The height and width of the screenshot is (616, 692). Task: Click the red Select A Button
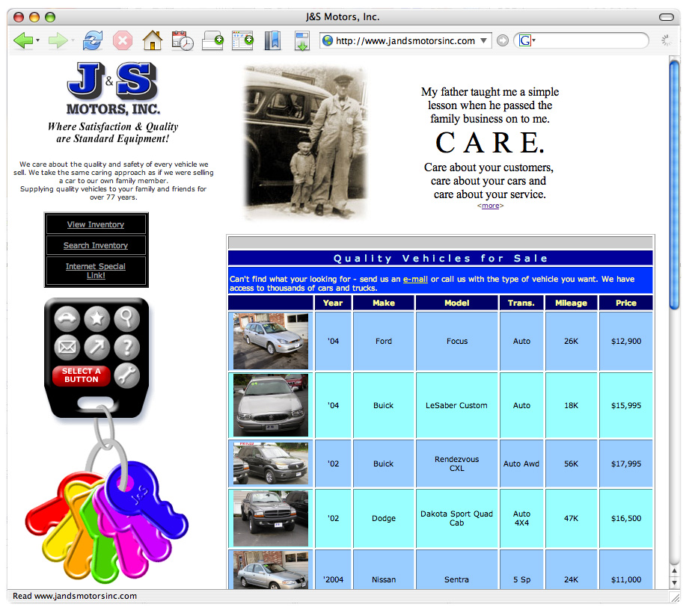tap(82, 375)
